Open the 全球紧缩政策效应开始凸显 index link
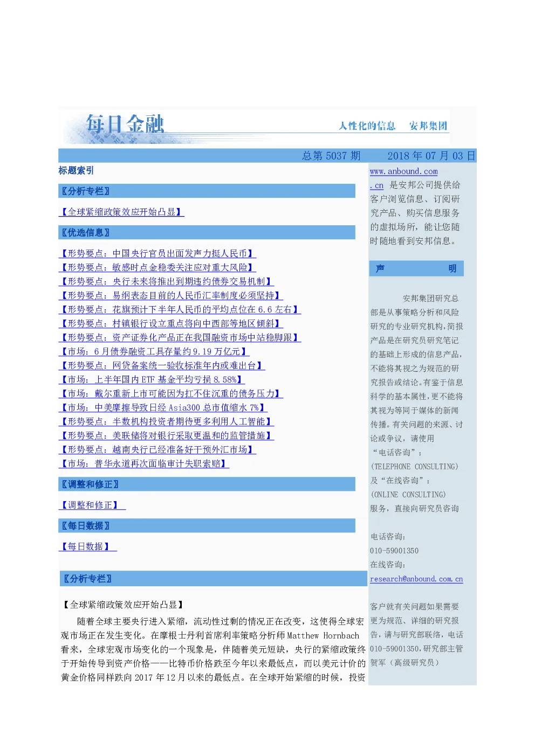 (x=121, y=212)
